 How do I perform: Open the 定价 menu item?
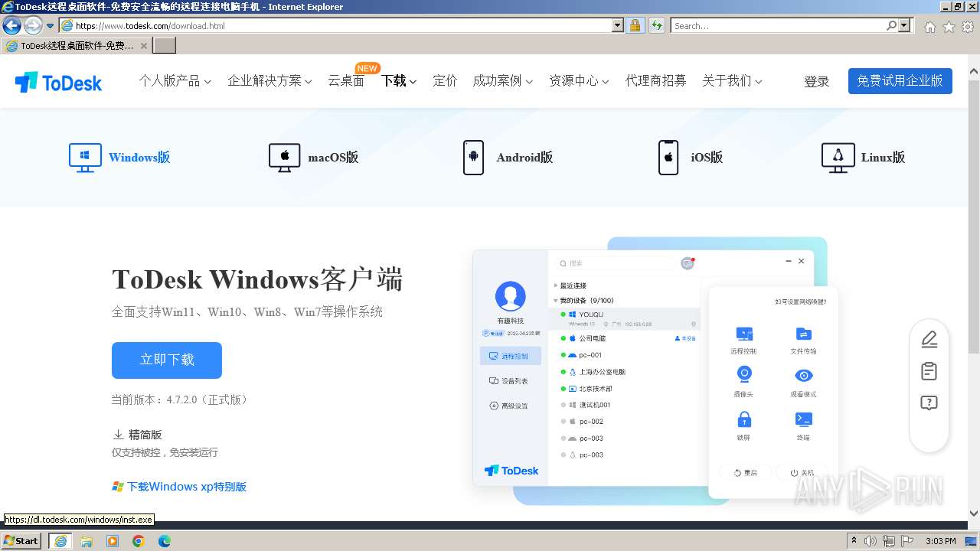tap(445, 80)
